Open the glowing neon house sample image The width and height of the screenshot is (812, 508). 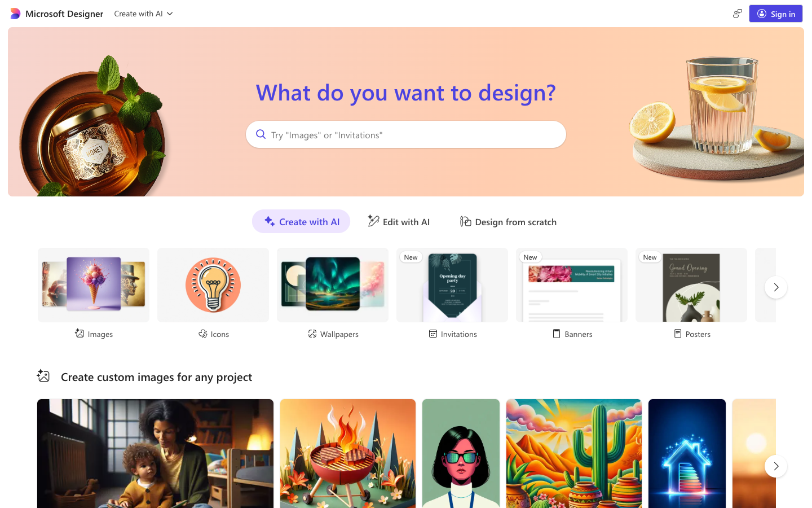(x=687, y=453)
